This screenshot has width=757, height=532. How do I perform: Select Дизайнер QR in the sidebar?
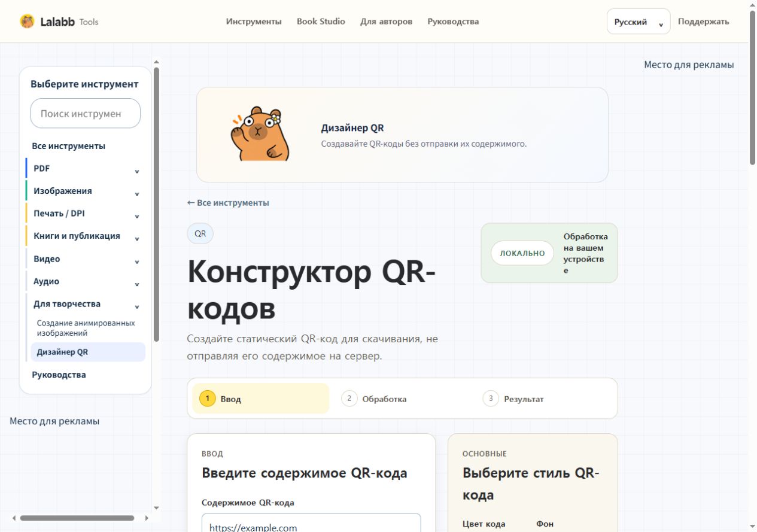point(88,352)
